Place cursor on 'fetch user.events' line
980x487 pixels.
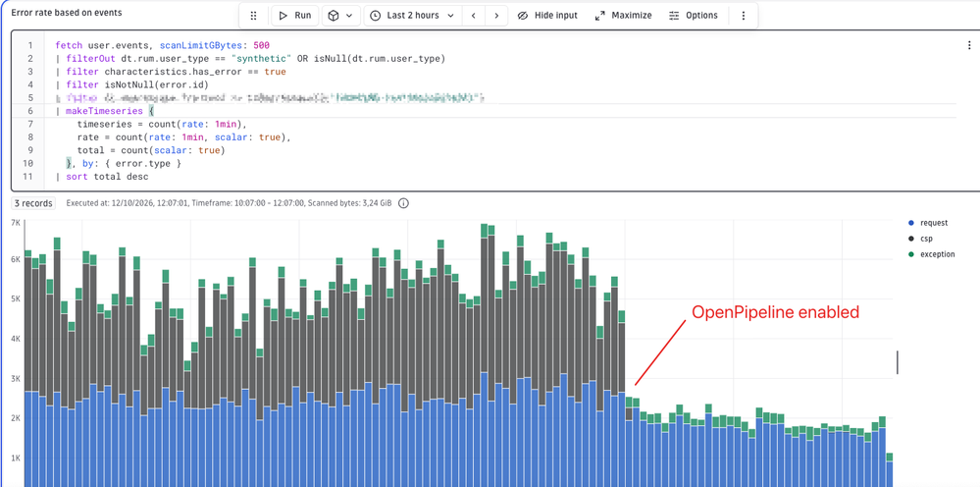click(x=163, y=45)
